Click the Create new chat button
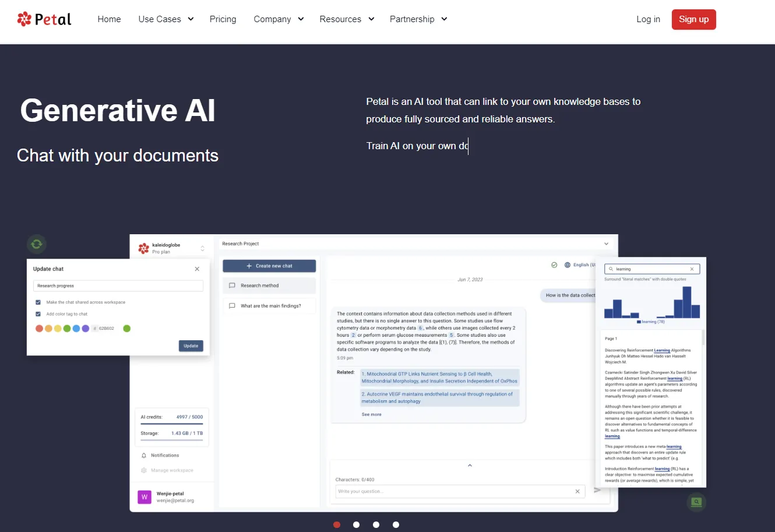The height and width of the screenshot is (532, 775). tap(269, 266)
